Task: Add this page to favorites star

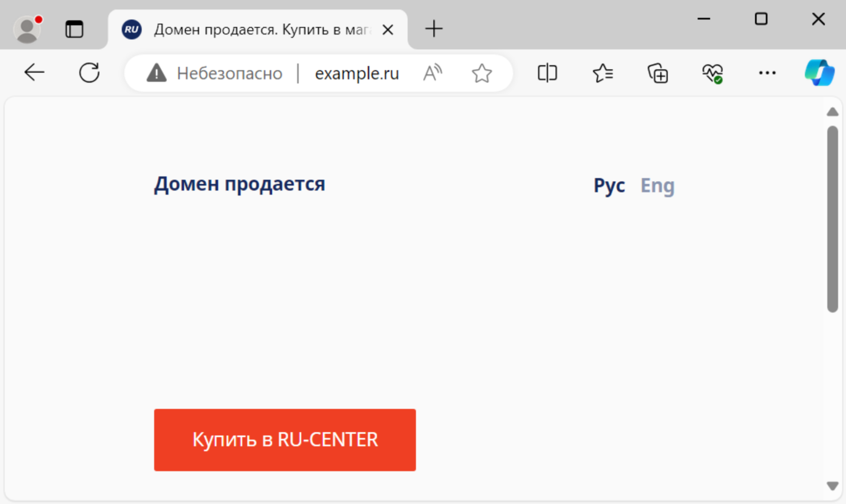Action: pyautogui.click(x=482, y=73)
